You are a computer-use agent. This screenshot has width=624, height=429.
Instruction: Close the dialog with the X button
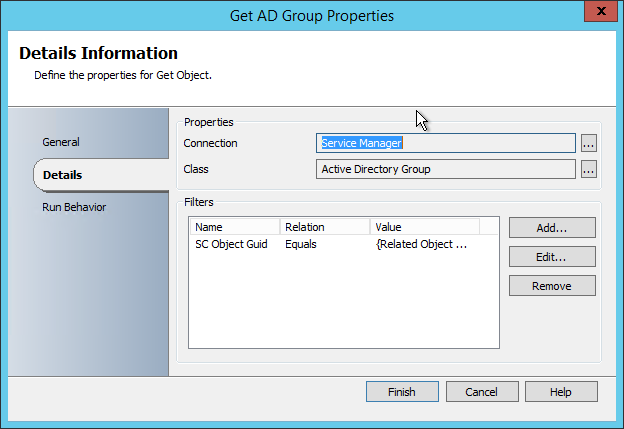(x=599, y=13)
